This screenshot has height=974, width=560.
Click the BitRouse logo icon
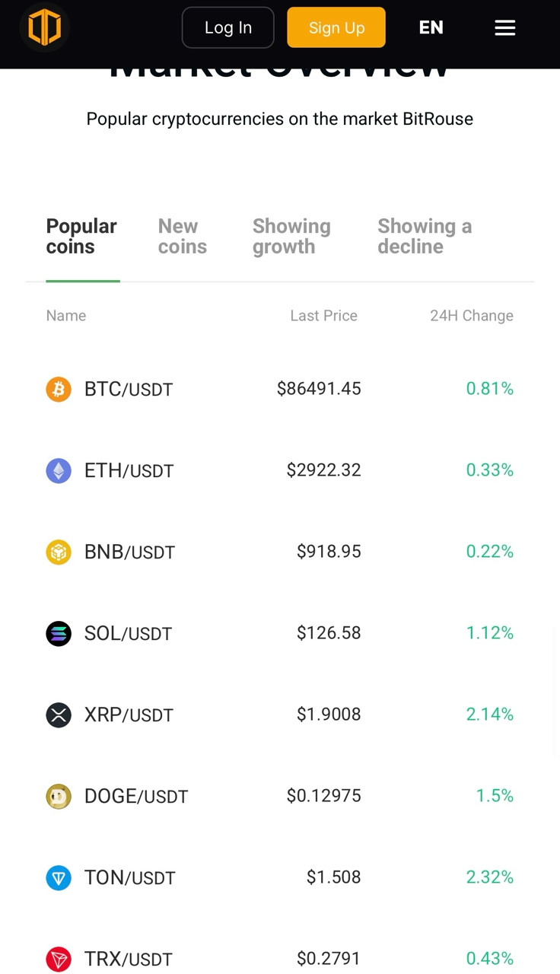44,27
